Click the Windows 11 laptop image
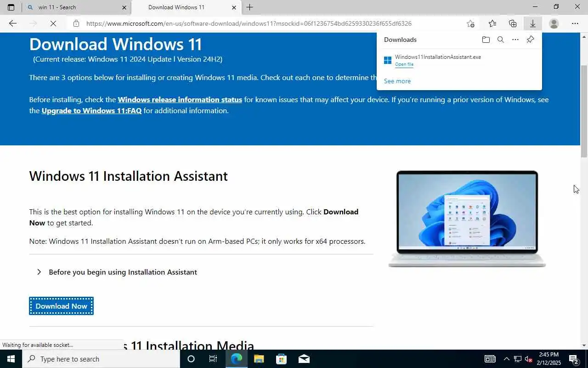588x368 pixels. coord(467,218)
